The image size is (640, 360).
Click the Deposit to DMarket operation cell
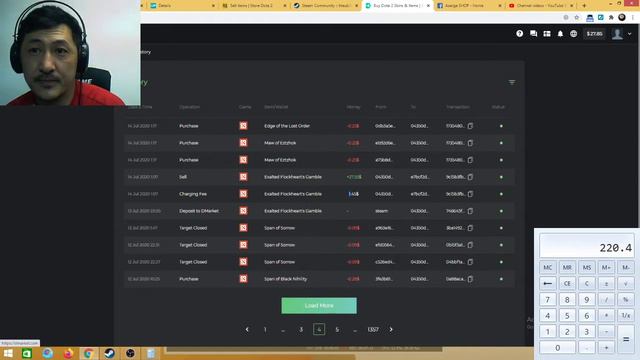pos(199,211)
